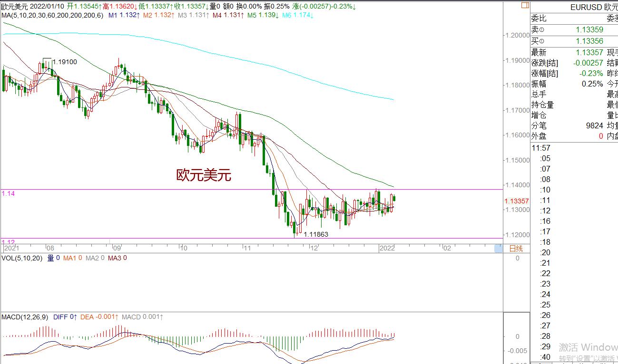This screenshot has width=618, height=364.
Task: Click the DIFF value in MACD header
Action: (x=66, y=317)
